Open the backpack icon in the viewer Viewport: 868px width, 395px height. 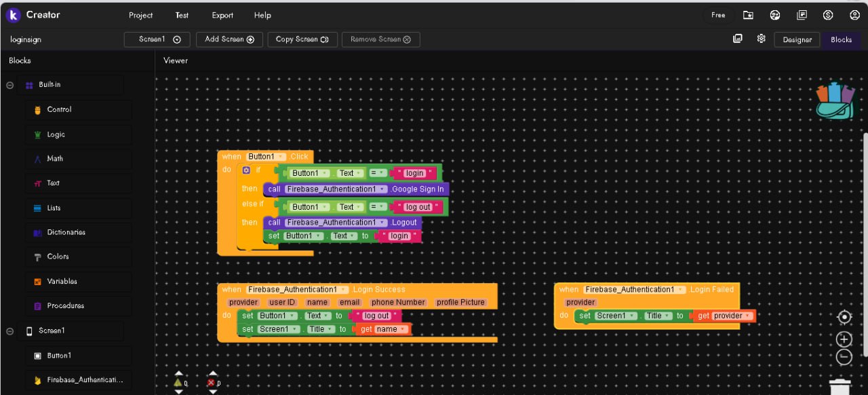point(835,101)
